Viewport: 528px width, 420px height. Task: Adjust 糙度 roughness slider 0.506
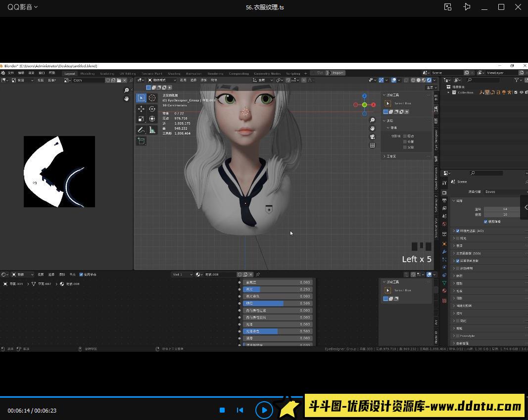click(x=278, y=303)
